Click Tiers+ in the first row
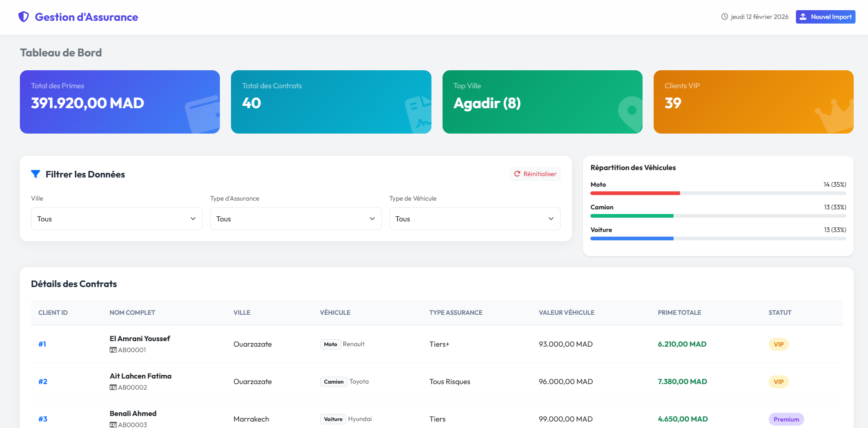Viewport: 868px width, 428px height. point(439,344)
